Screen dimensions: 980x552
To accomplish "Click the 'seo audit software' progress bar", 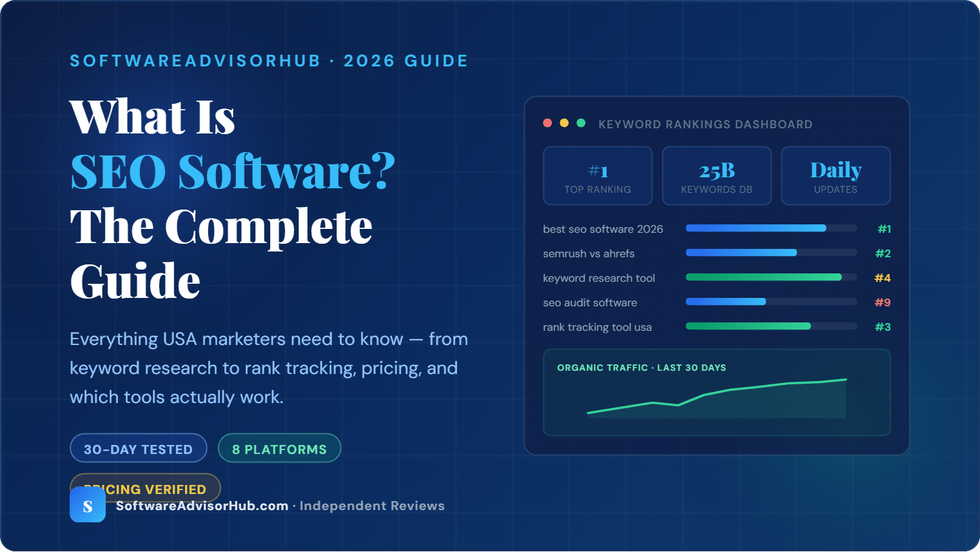I will click(772, 302).
